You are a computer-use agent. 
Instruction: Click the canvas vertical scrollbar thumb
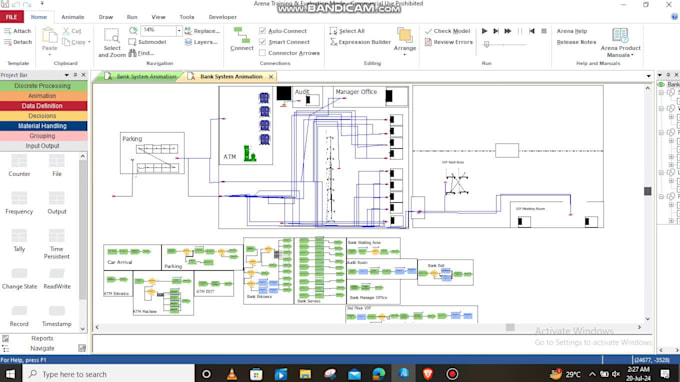pos(647,191)
